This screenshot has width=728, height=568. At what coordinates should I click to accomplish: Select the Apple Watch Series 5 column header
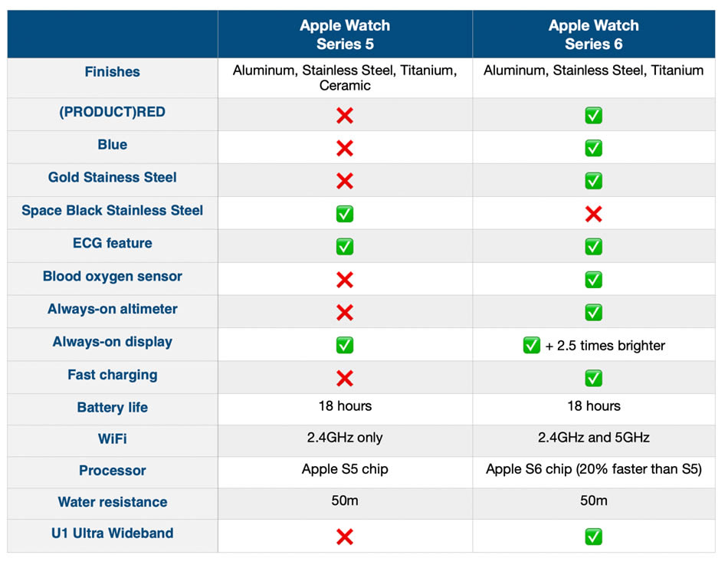[345, 34]
